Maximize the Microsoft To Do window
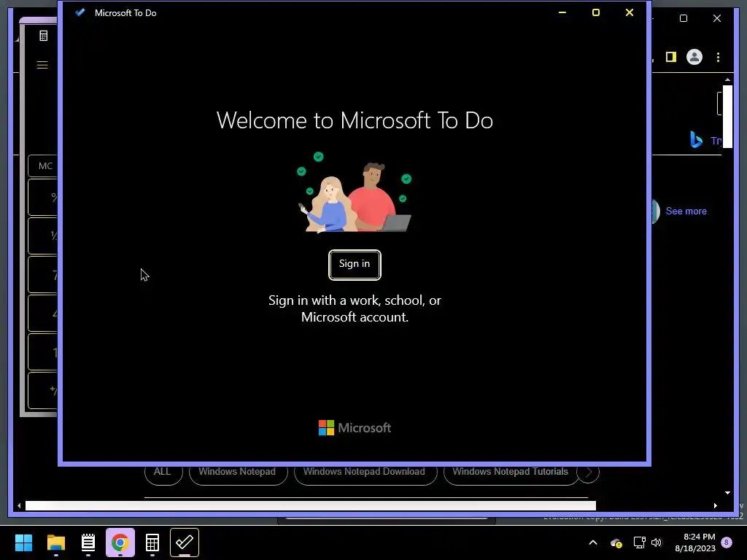Image resolution: width=747 pixels, height=560 pixels. 595,12
